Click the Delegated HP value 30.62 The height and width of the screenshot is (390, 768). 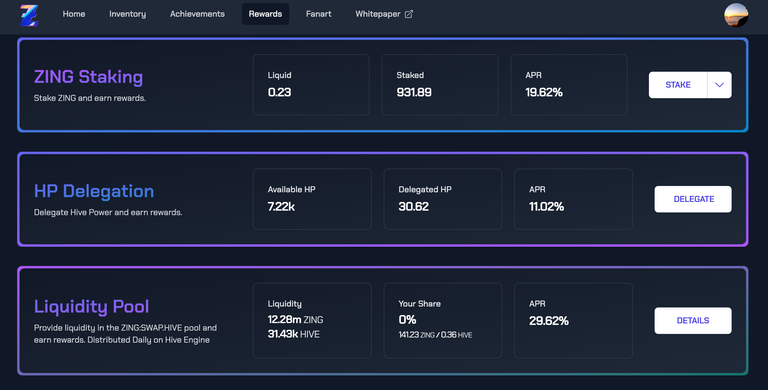pyautogui.click(x=413, y=207)
